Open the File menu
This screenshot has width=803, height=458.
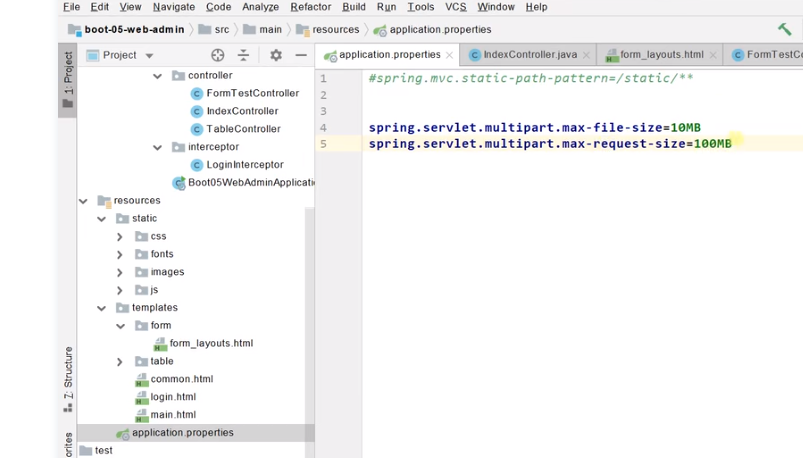pyautogui.click(x=71, y=7)
